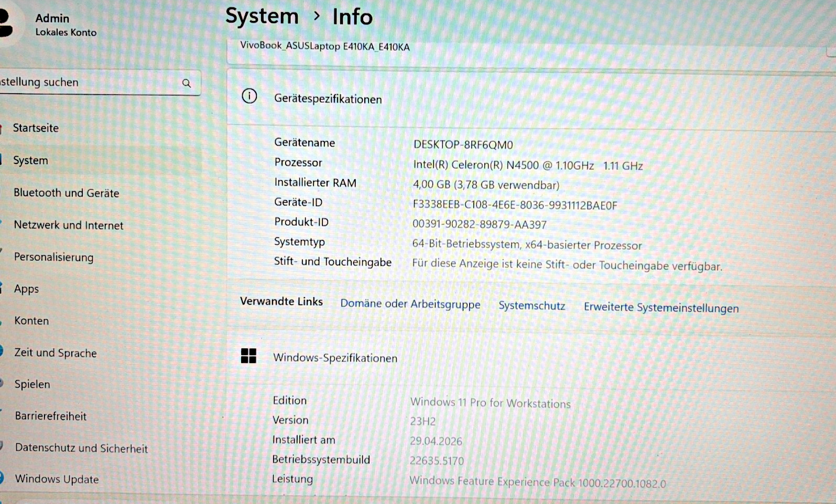Collapse the Windows-Spezifikationen section header
Screen dimensions: 836x504
[531, 358]
